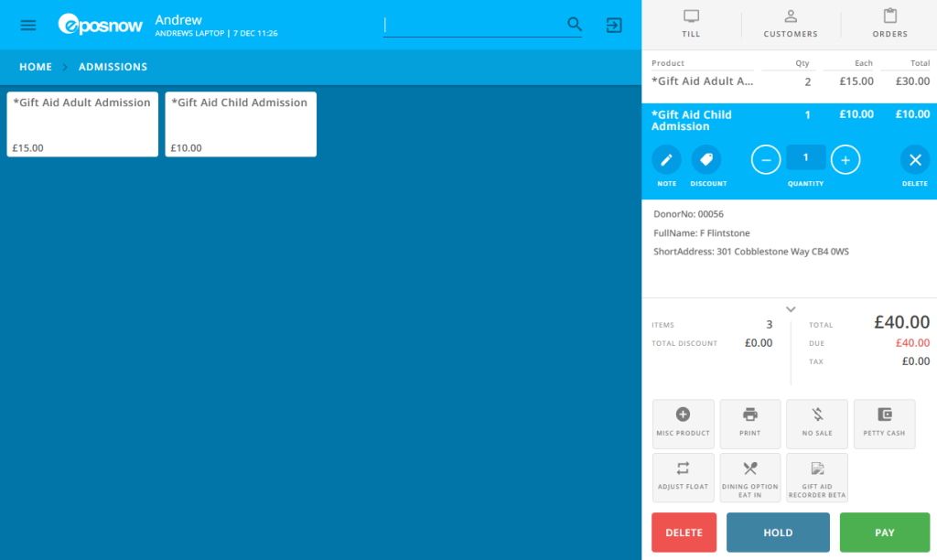
Task: Expand totals panel with chevron arrow
Action: 791,309
